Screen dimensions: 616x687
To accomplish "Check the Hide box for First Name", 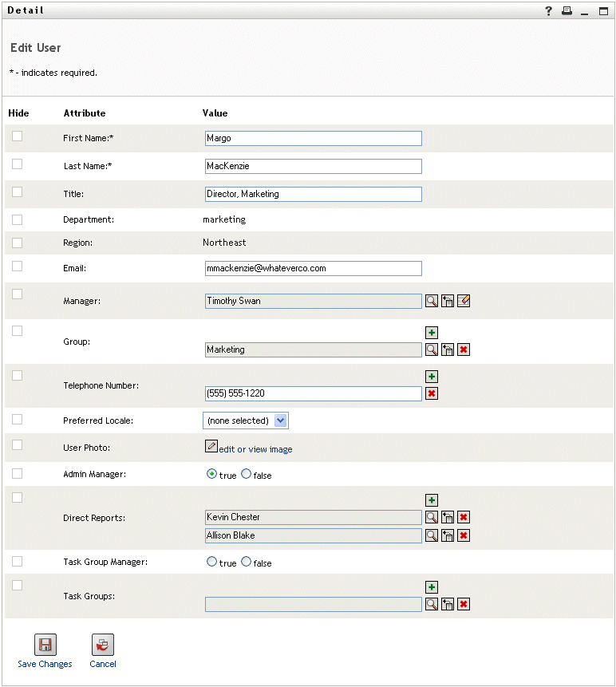I will pos(17,136).
